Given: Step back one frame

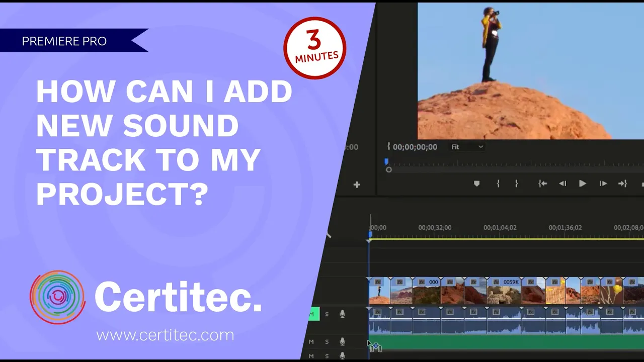Looking at the screenshot, I should tap(562, 184).
